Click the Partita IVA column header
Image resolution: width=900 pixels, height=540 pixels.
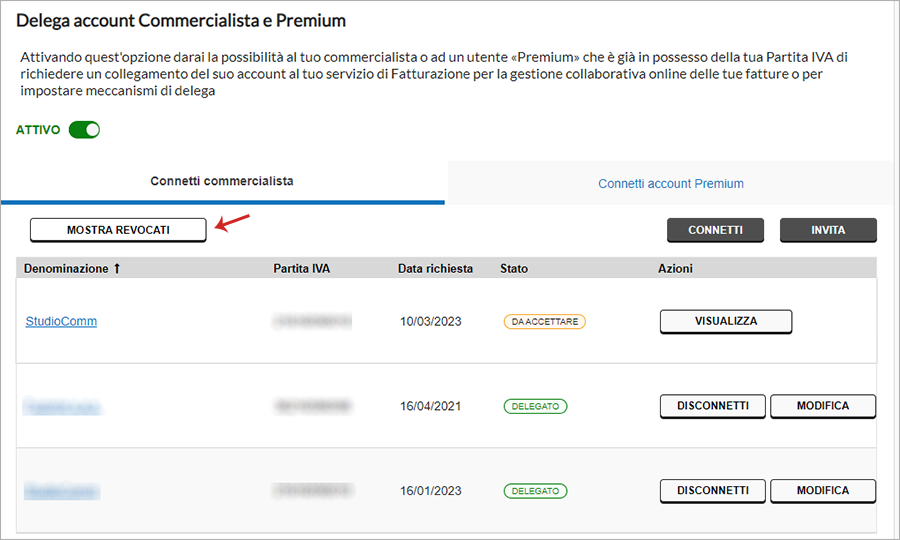point(301,269)
